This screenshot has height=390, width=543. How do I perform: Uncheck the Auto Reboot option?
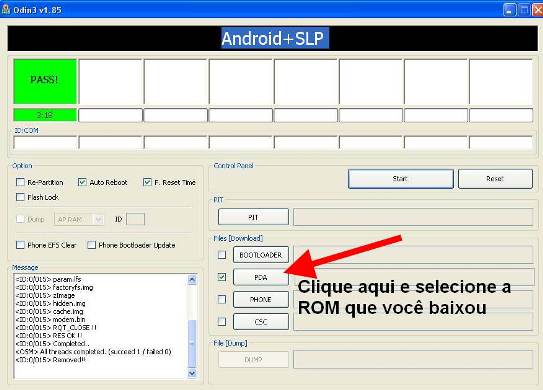coord(82,182)
